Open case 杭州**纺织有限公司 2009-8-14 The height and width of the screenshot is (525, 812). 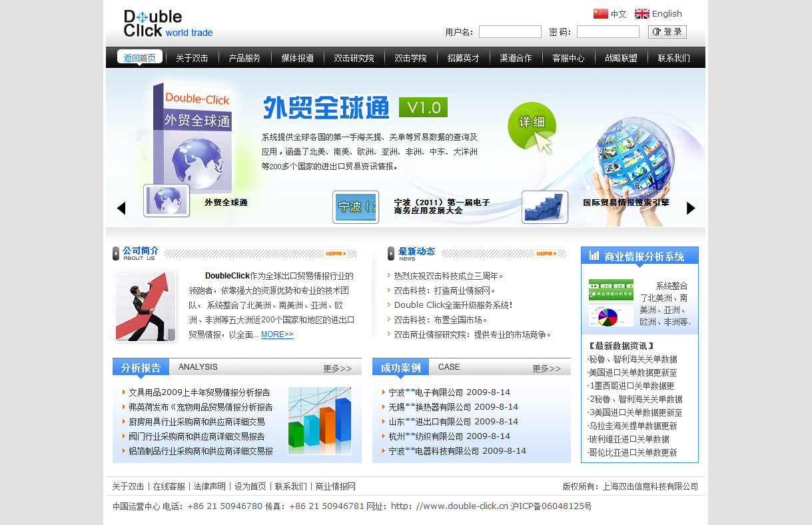click(449, 436)
